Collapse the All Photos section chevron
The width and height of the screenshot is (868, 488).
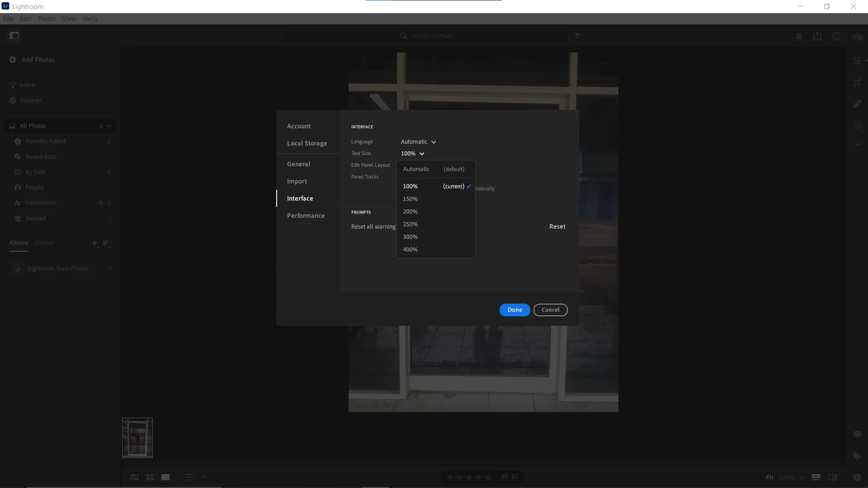109,126
